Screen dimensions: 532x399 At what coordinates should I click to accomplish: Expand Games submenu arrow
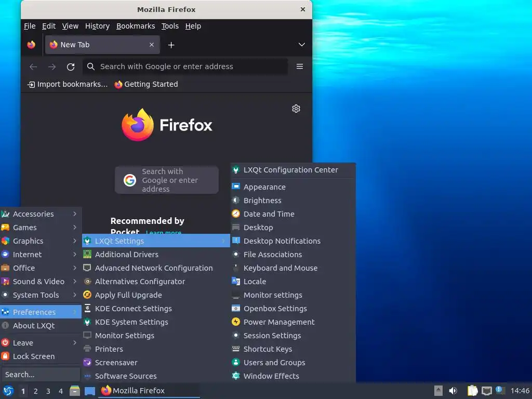pos(75,228)
